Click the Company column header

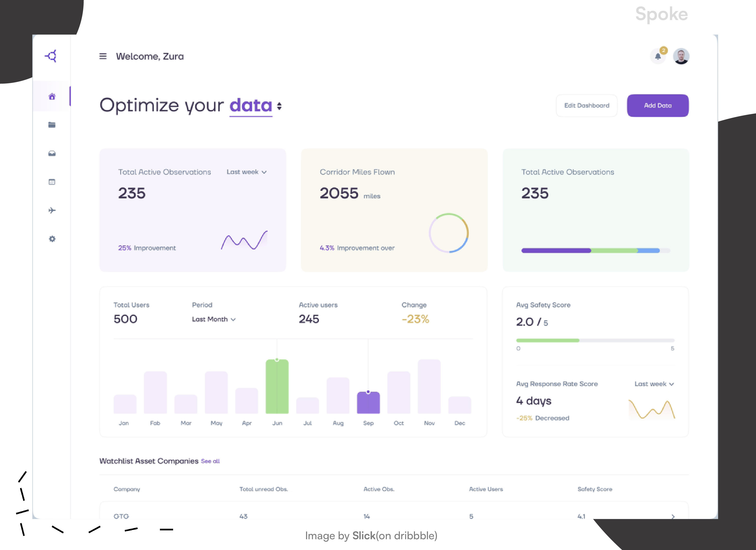click(127, 489)
